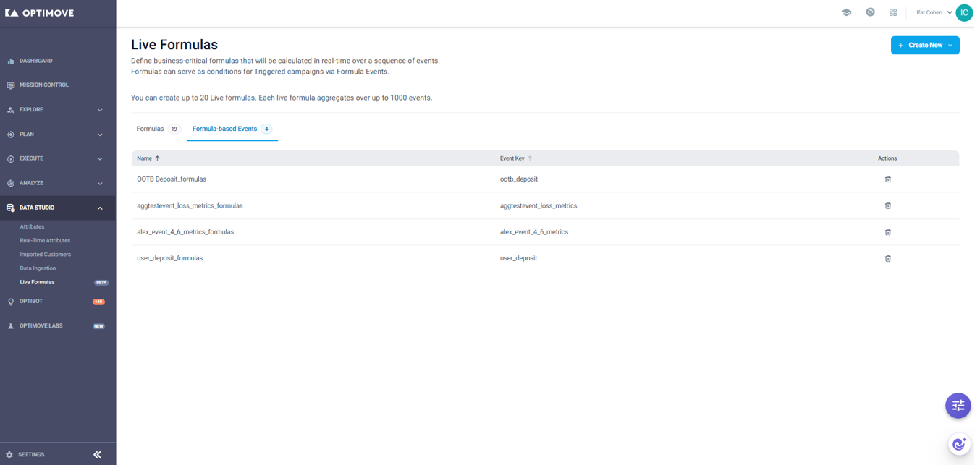The image size is (980, 465).
Task: Open the Ifat Cohen user dropdown
Action: coord(934,12)
